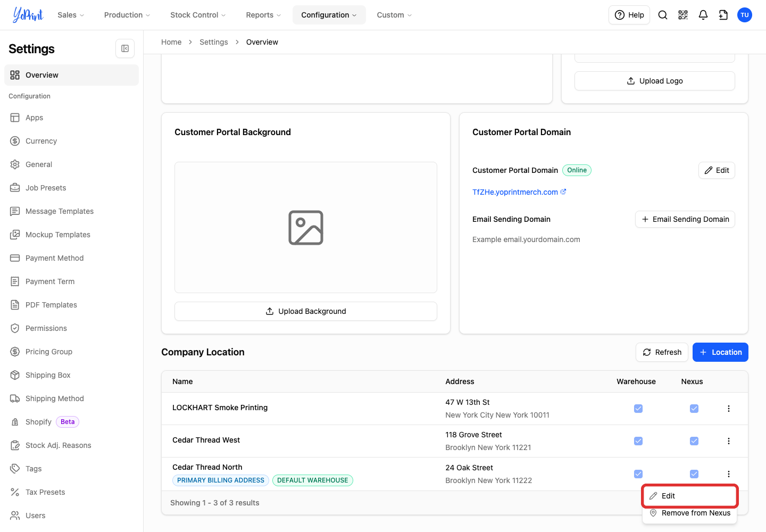Expand the Configuration menu

329,15
